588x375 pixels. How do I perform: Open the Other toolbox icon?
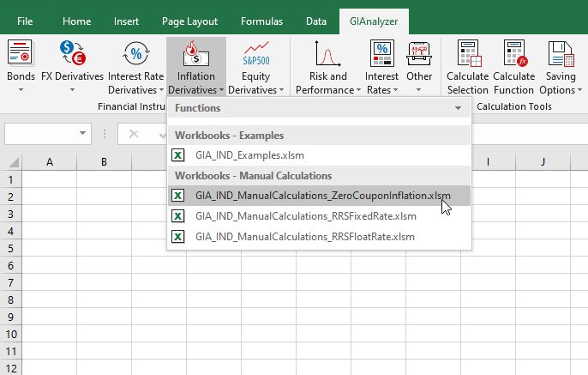[x=419, y=54]
